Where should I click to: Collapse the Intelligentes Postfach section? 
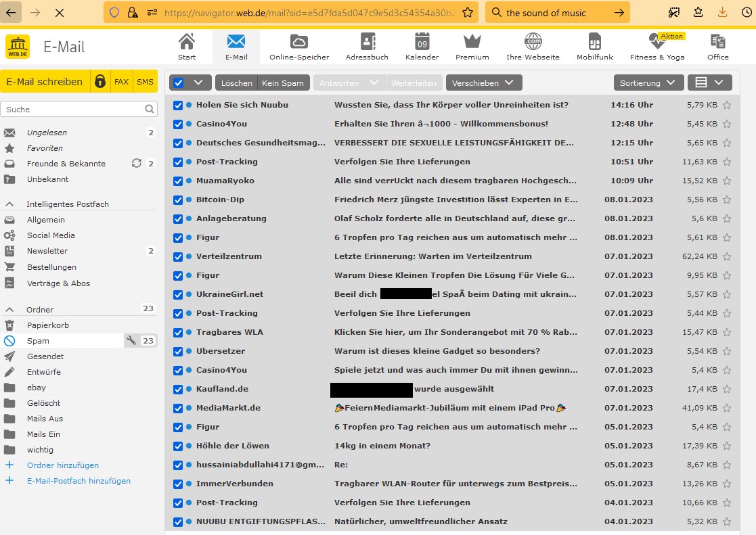coord(9,204)
